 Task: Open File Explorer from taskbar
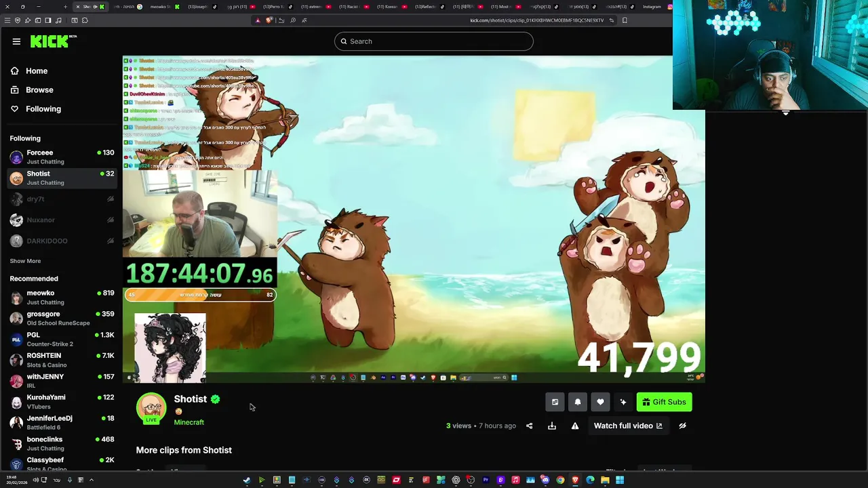606,480
